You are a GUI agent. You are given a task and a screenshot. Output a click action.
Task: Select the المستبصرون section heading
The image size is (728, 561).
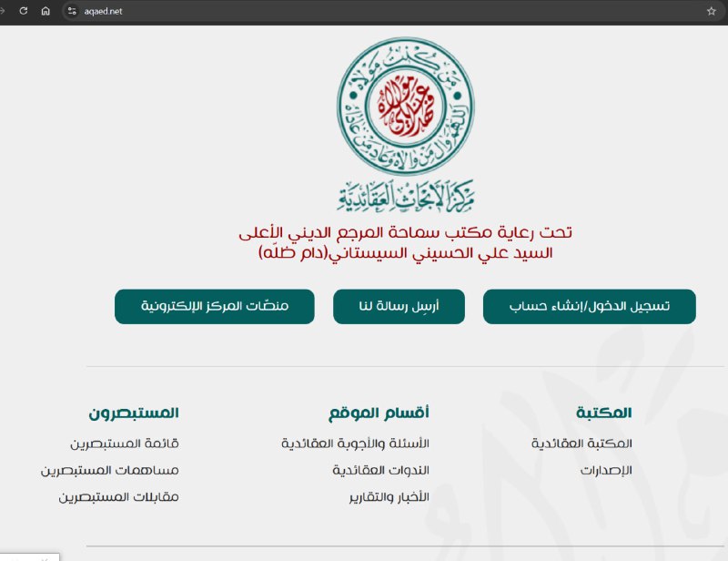134,413
